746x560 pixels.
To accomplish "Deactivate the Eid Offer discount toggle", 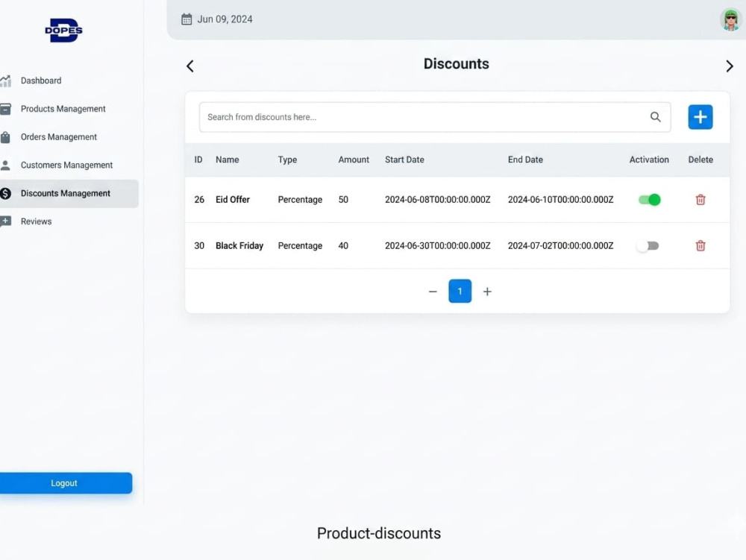I will coord(650,200).
